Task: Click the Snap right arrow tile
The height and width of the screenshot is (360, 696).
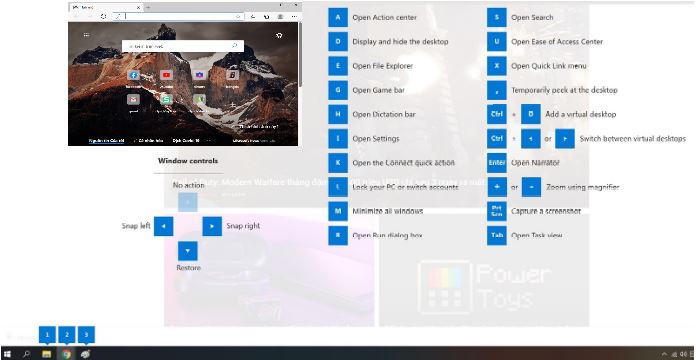Action: [x=212, y=226]
